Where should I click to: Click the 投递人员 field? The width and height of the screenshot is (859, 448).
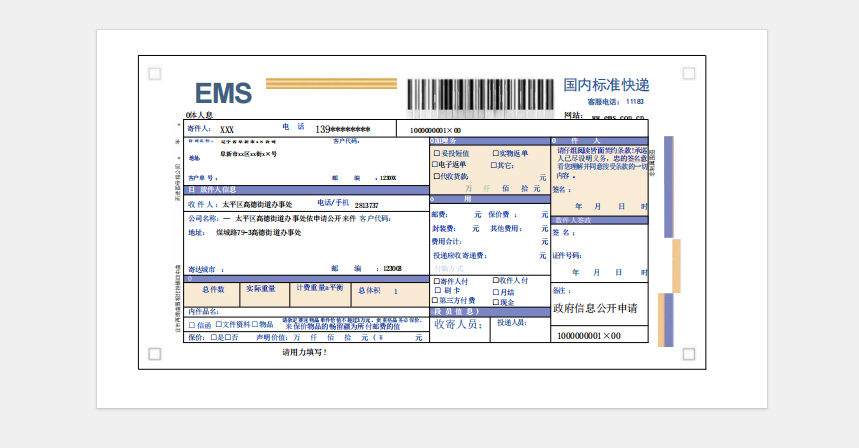pos(520,329)
